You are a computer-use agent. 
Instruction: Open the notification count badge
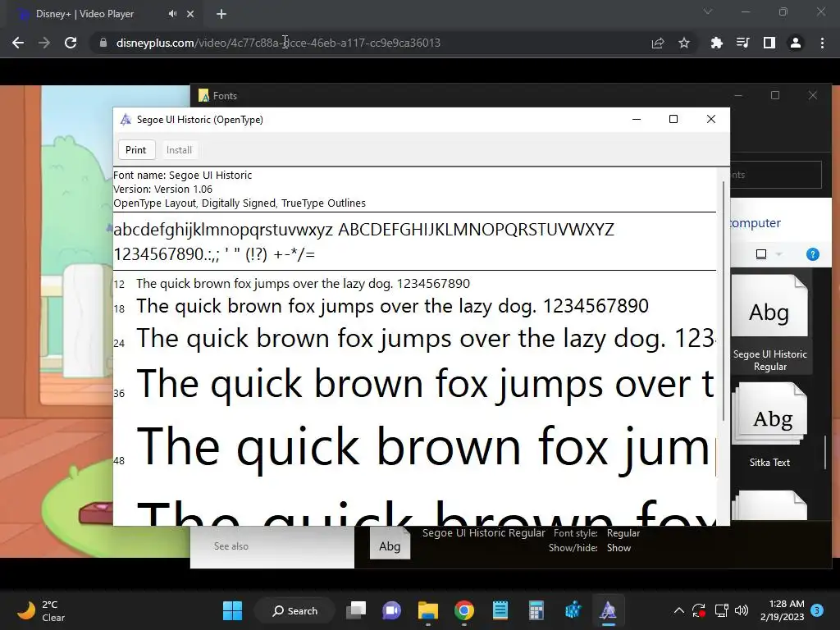[x=817, y=610]
